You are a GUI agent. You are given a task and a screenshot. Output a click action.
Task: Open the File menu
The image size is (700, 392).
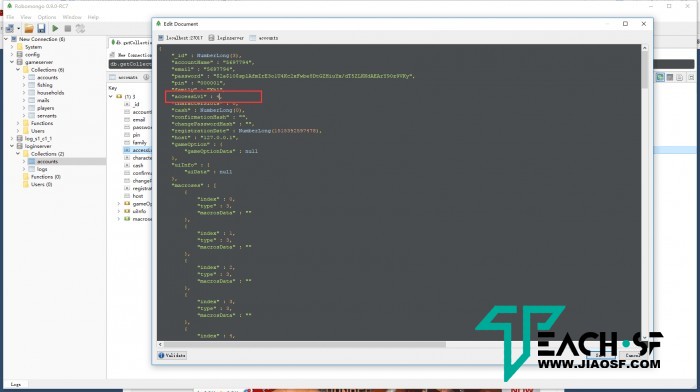pos(10,17)
